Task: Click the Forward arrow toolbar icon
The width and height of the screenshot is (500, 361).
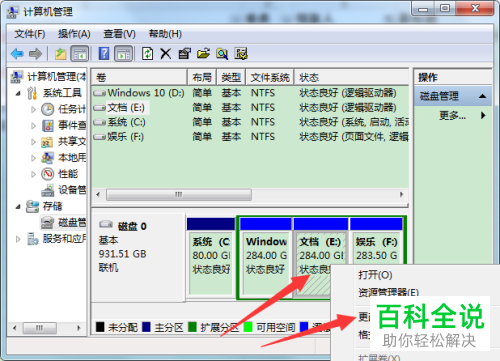Action: pos(35,54)
